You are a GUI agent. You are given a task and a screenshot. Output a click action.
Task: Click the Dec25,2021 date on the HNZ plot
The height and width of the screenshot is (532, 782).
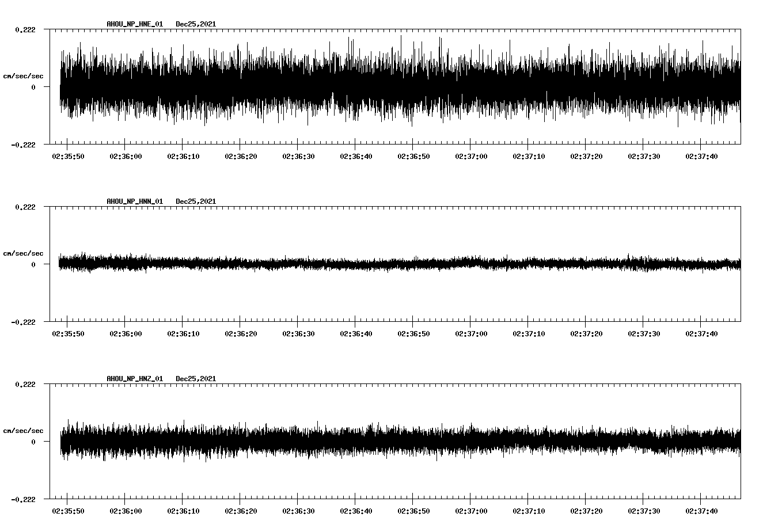coord(196,379)
